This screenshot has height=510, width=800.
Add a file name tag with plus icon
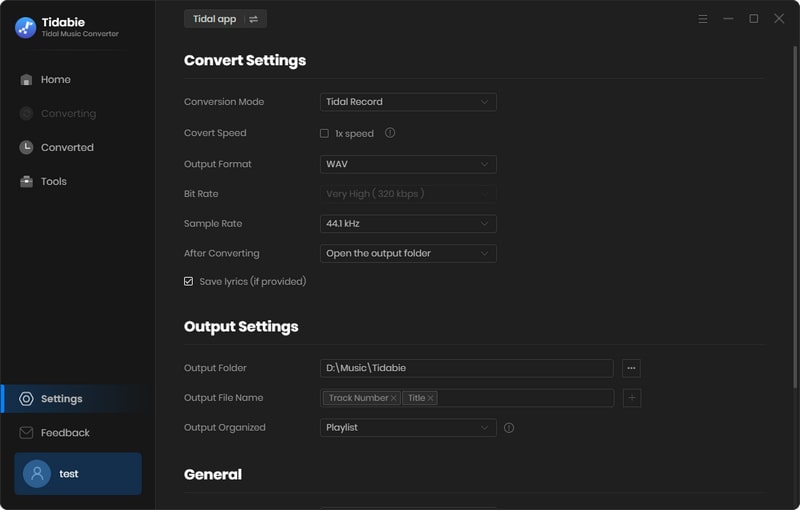pyautogui.click(x=631, y=398)
